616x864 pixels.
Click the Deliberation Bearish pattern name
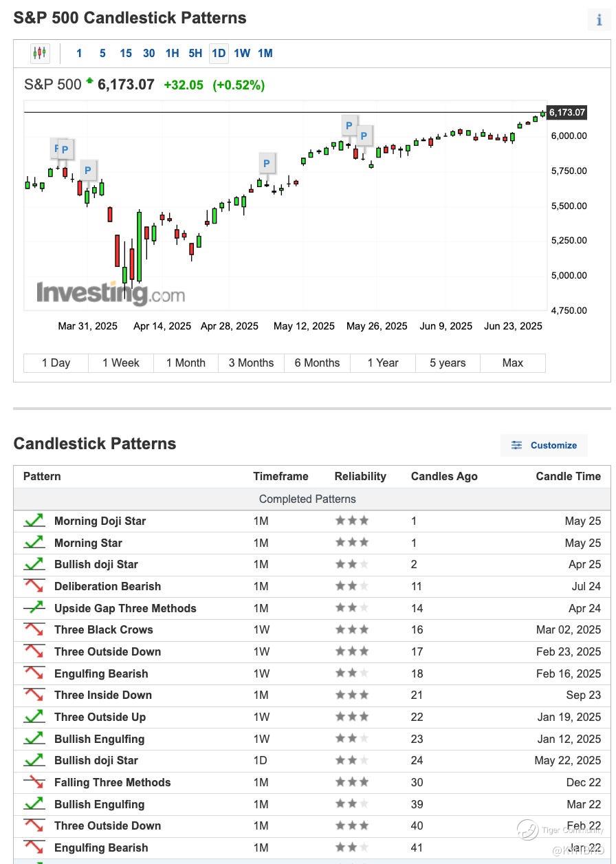[x=107, y=586]
